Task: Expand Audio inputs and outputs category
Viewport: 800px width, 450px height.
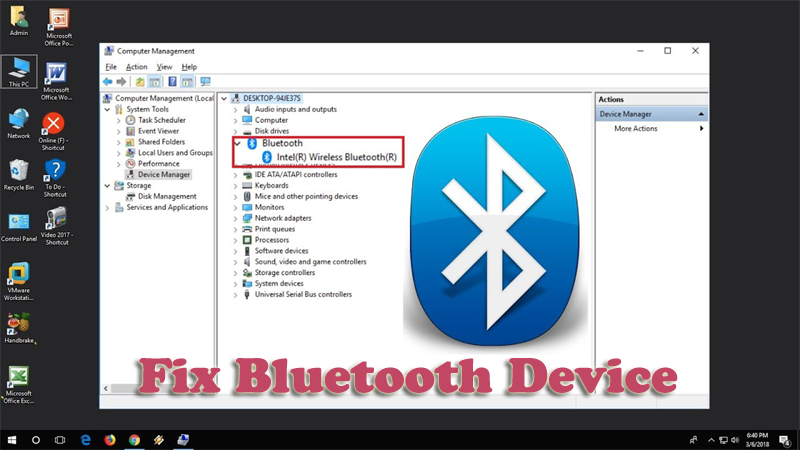Action: click(x=235, y=109)
